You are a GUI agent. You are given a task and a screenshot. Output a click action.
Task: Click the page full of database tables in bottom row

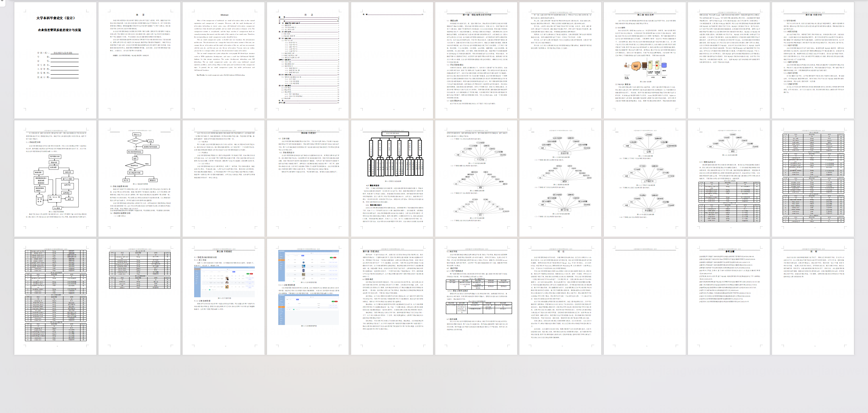55,297
